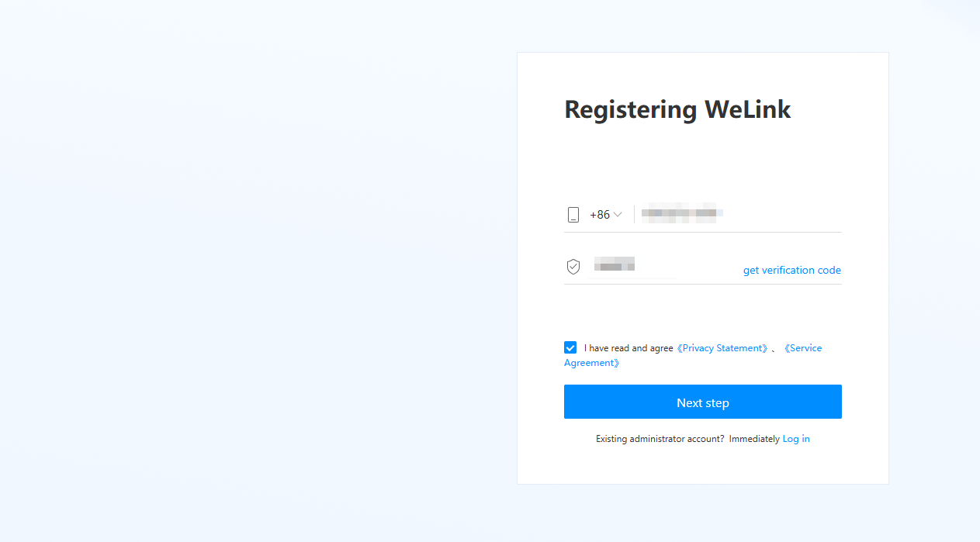Click the word Immediately before Log in

754,439
